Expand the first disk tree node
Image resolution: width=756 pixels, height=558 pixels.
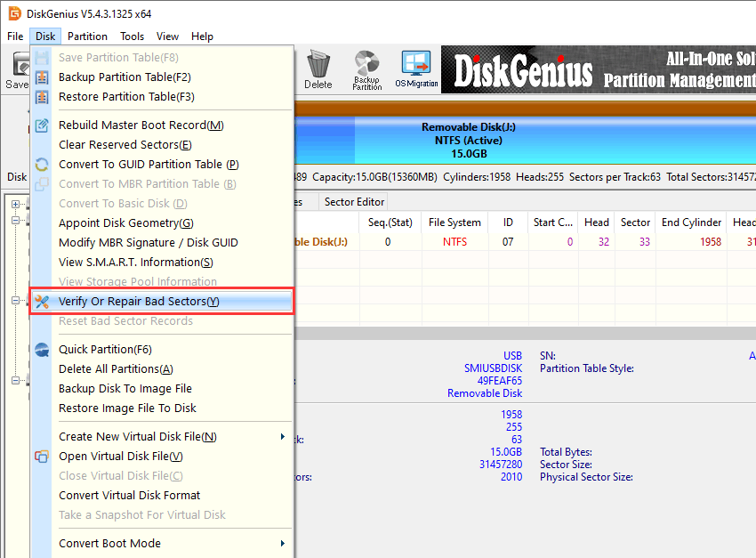[x=16, y=205]
